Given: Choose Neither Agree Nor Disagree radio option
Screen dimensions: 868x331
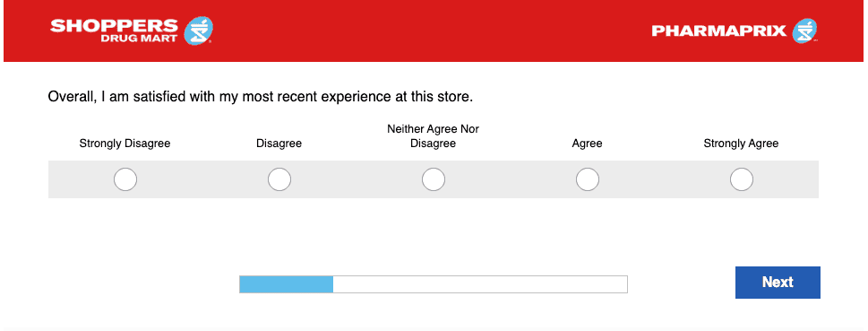Looking at the screenshot, I should pos(433,179).
